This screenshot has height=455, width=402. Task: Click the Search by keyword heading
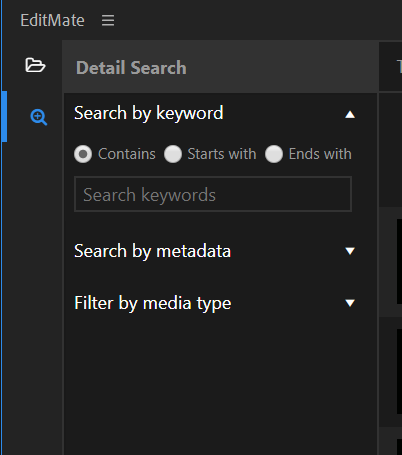coord(149,113)
